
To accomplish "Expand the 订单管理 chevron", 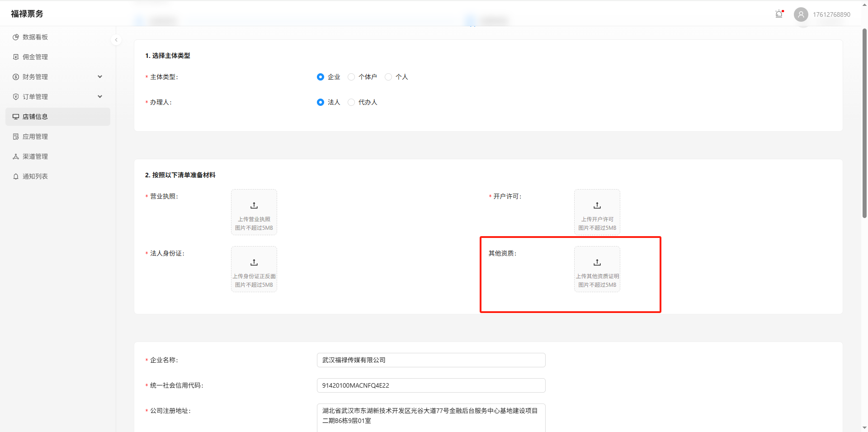I will click(100, 97).
